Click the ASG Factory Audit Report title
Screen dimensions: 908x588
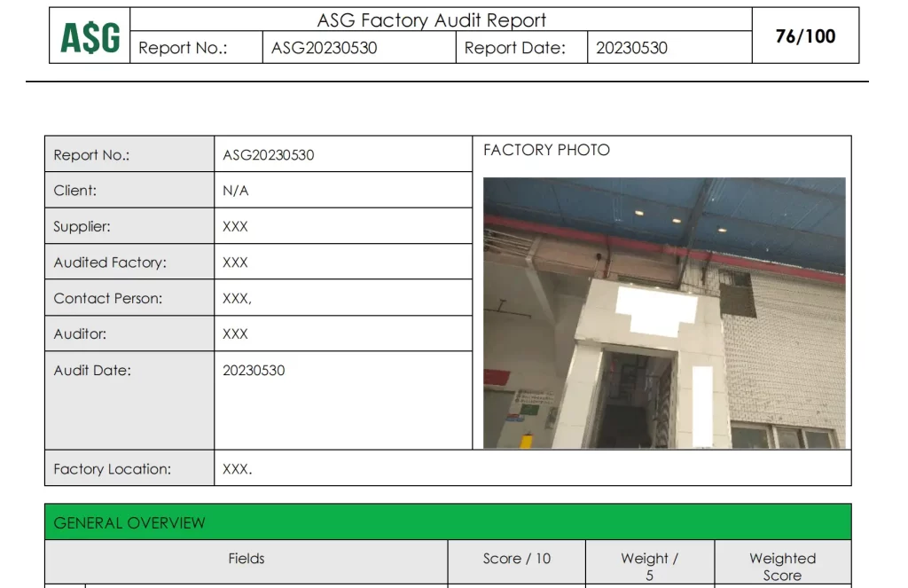[430, 20]
